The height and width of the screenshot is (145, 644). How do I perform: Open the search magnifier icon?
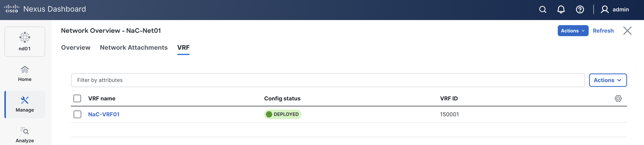[x=543, y=9]
